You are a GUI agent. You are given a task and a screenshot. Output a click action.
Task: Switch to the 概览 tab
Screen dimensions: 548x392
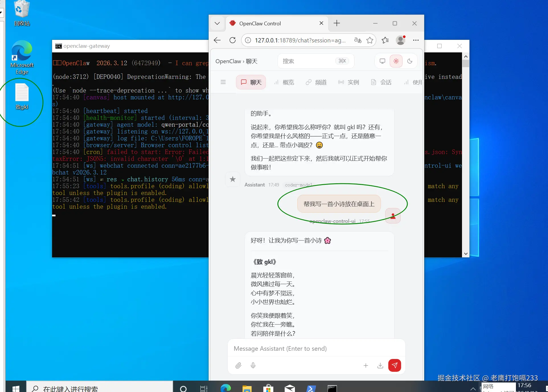284,82
